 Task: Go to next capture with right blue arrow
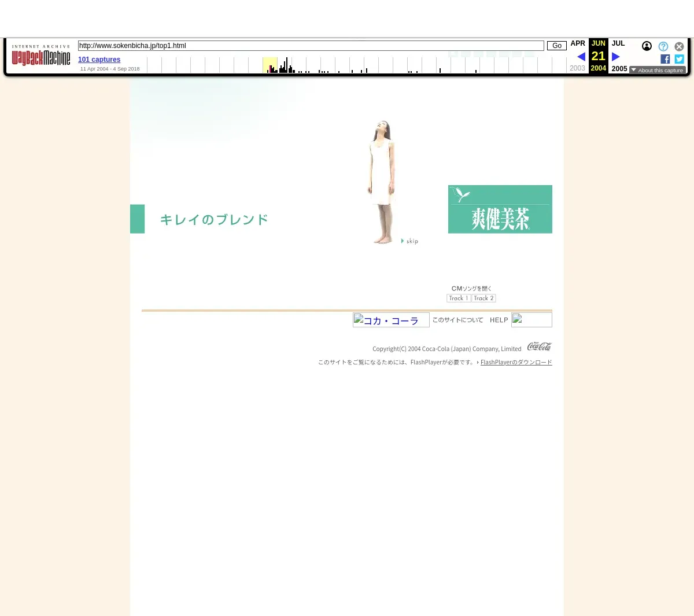point(616,57)
